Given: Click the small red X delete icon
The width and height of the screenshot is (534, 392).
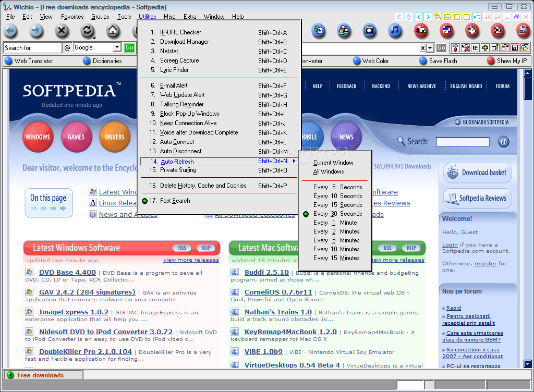Looking at the screenshot, I should (x=465, y=48).
